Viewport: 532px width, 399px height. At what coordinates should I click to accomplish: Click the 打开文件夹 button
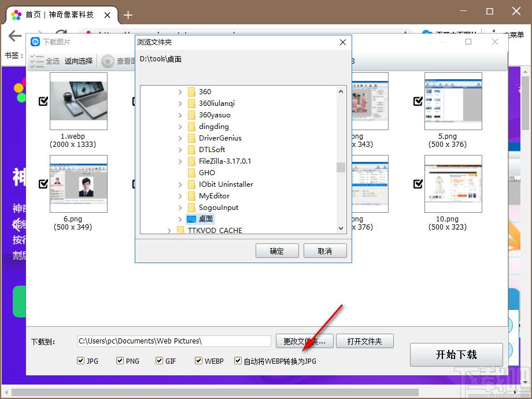point(365,341)
